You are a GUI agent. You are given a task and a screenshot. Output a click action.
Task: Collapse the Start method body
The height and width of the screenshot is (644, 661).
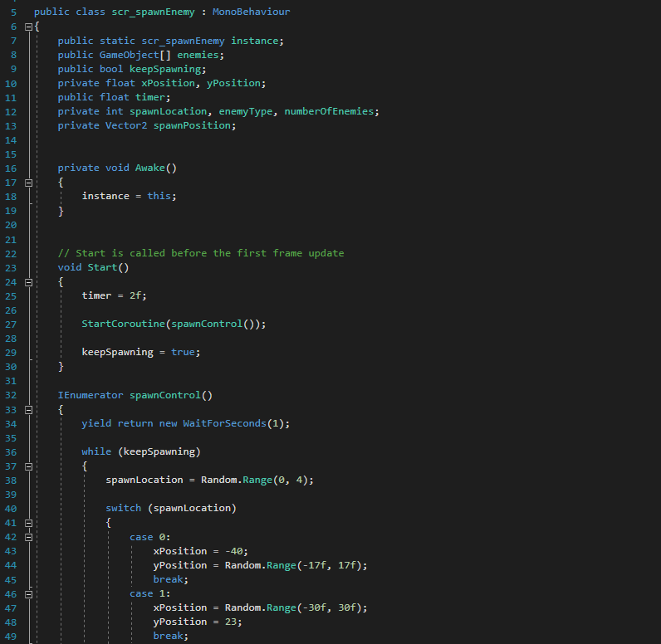coord(28,281)
